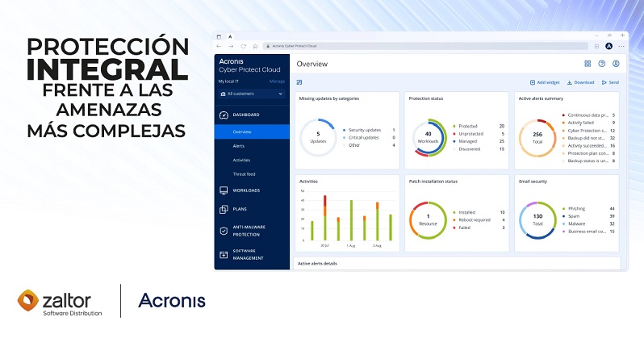Screen dimensions: 644x359
Task: Click the Workloads monitor icon
Action: pyautogui.click(x=224, y=190)
